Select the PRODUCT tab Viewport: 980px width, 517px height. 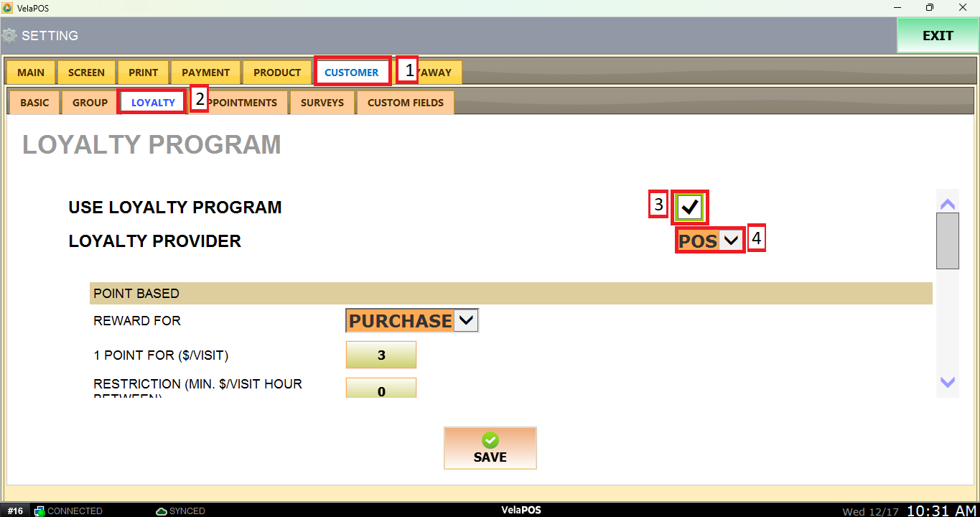(277, 73)
